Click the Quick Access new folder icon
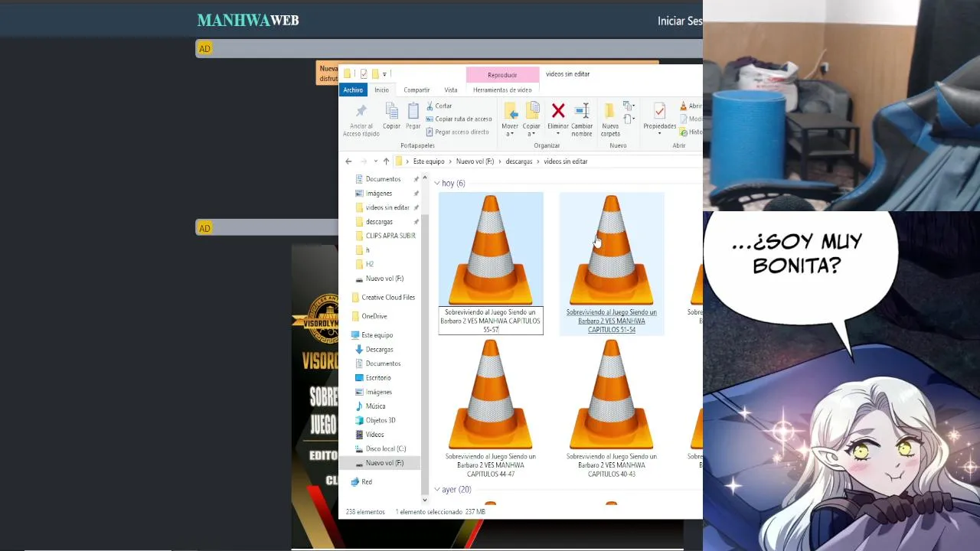This screenshot has height=551, width=980. 375,74
